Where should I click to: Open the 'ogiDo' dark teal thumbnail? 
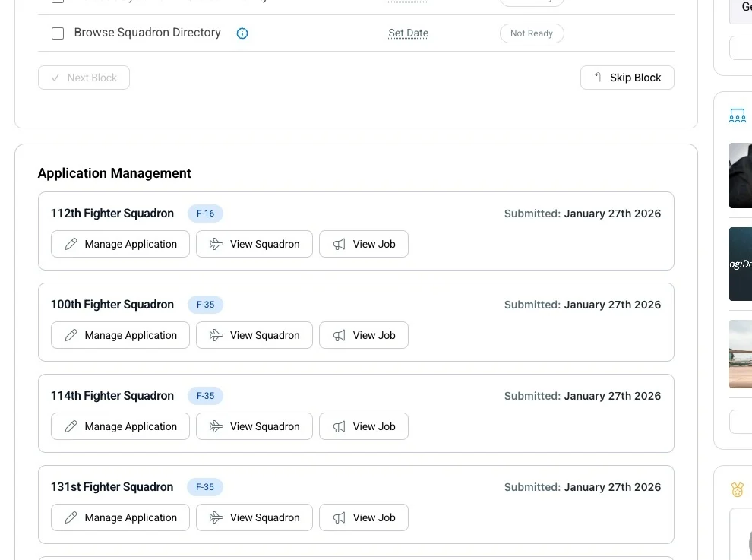point(741,264)
